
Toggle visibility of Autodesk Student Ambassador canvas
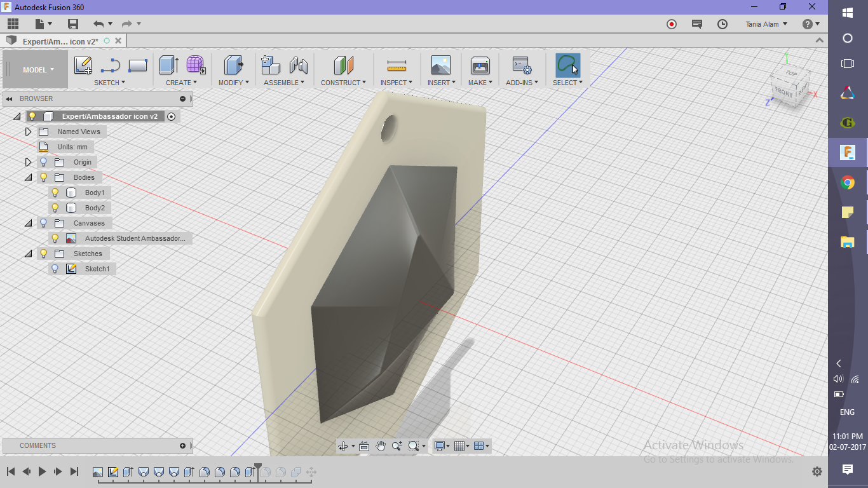(55, 238)
